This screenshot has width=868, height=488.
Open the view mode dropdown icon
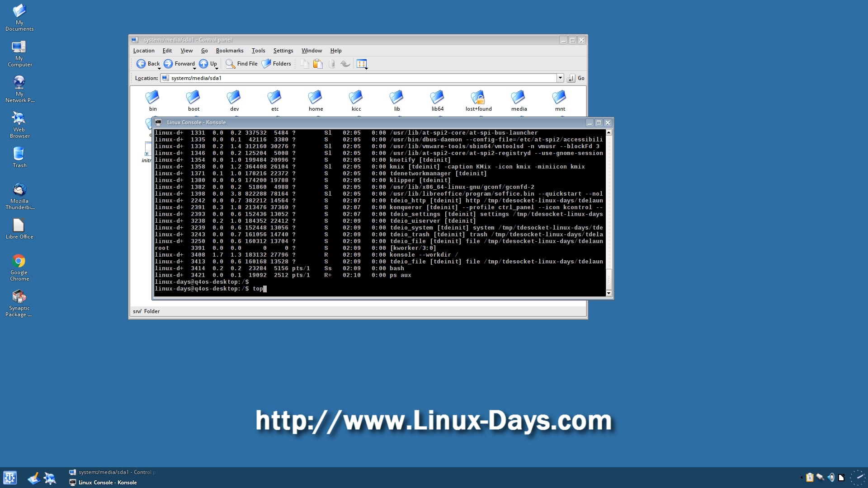click(362, 64)
